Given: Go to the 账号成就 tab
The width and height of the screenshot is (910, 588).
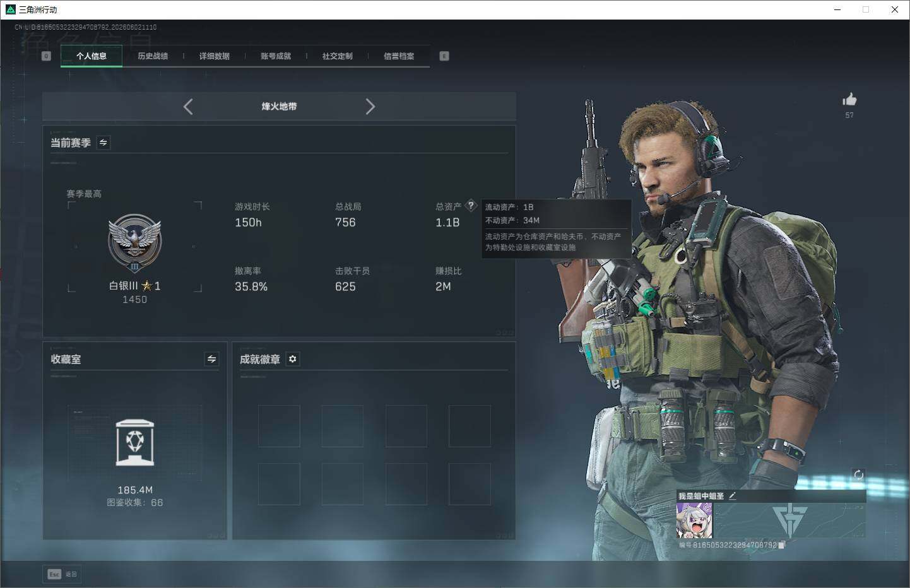Looking at the screenshot, I should coord(276,56).
